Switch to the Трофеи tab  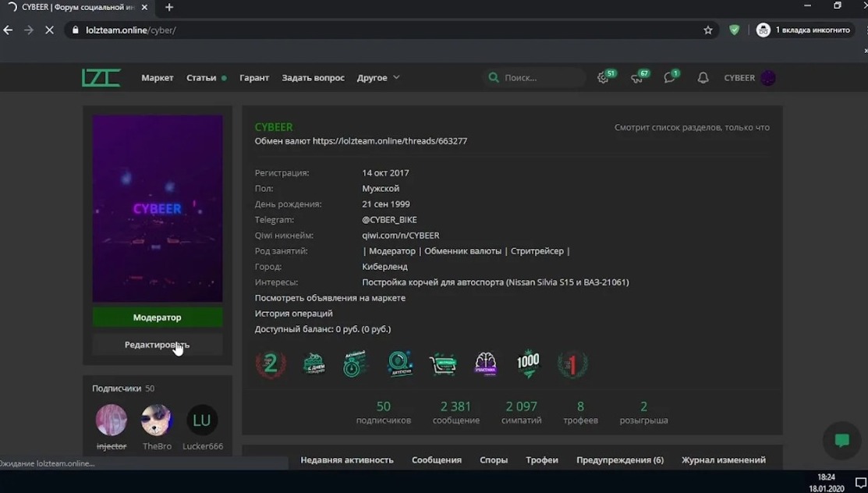pos(542,460)
